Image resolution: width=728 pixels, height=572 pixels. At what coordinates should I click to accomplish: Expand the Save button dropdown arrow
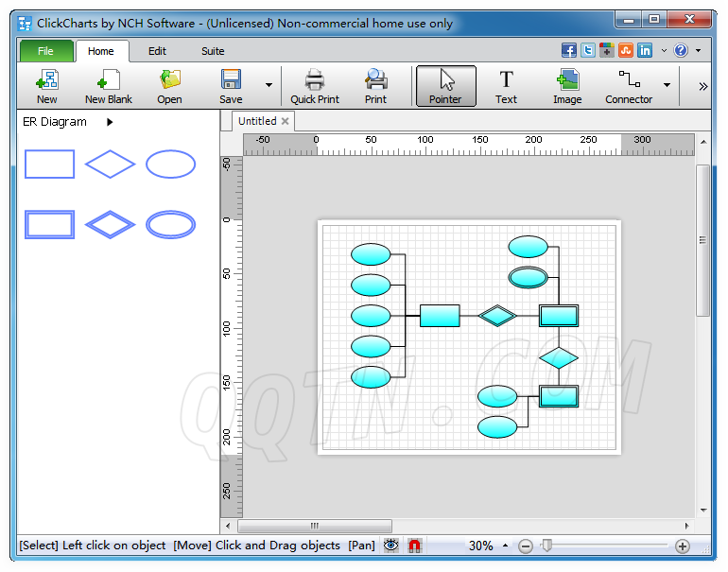269,86
